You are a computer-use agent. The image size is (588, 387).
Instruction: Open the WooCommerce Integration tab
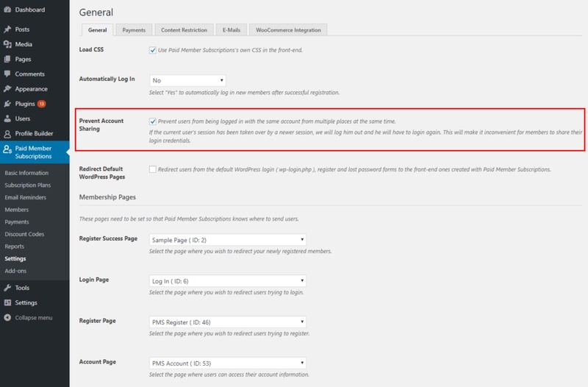(288, 30)
